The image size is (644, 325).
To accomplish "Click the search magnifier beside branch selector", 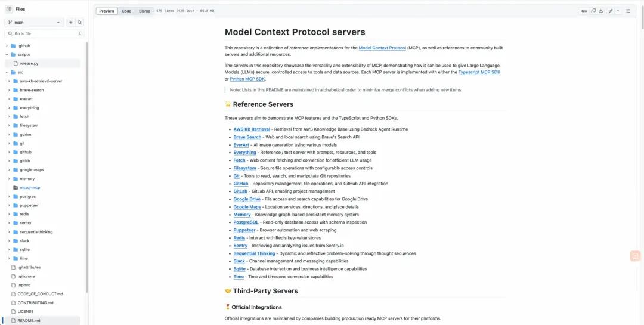I will (80, 22).
